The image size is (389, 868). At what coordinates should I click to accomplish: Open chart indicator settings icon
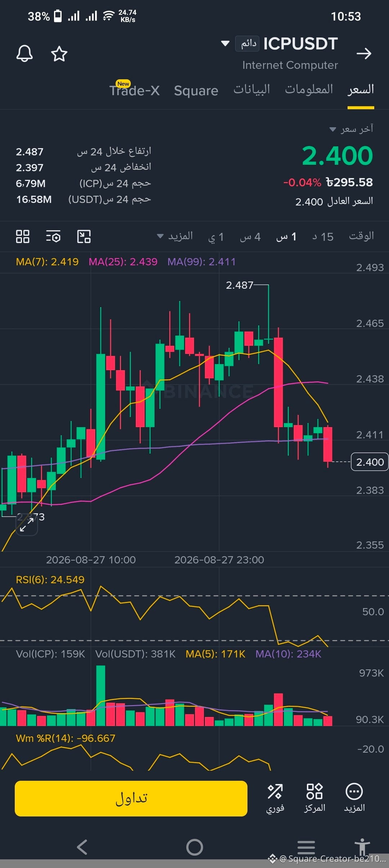(x=53, y=236)
